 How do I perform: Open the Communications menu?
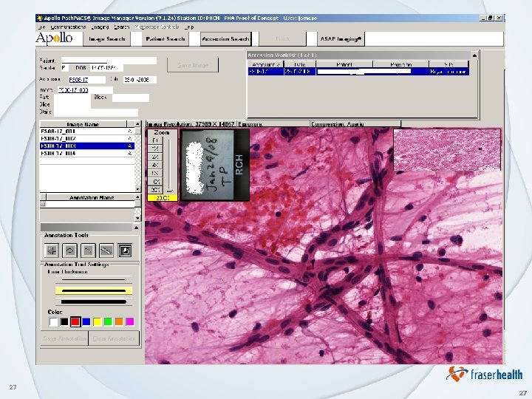pyautogui.click(x=68, y=27)
